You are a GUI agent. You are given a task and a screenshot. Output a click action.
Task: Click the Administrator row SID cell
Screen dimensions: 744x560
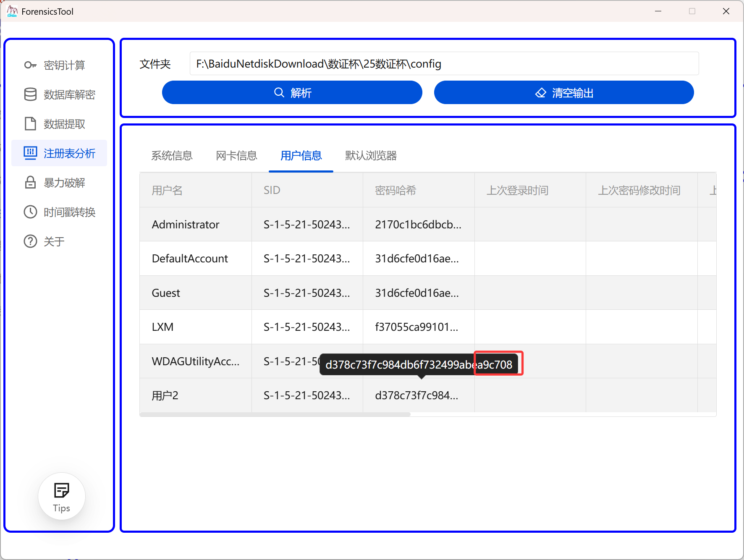tap(307, 225)
